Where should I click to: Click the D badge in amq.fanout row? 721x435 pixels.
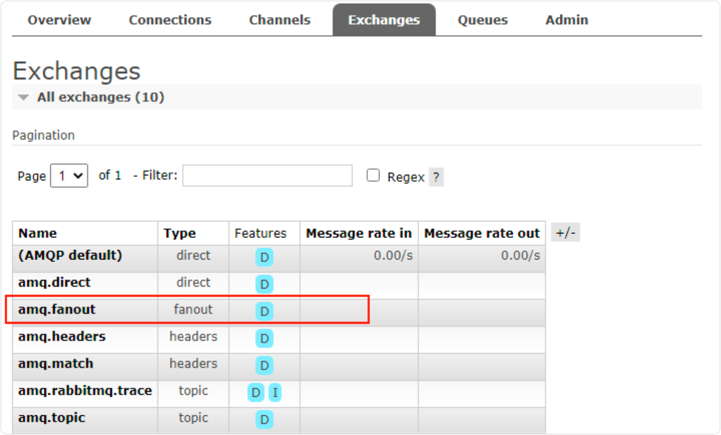pyautogui.click(x=264, y=311)
